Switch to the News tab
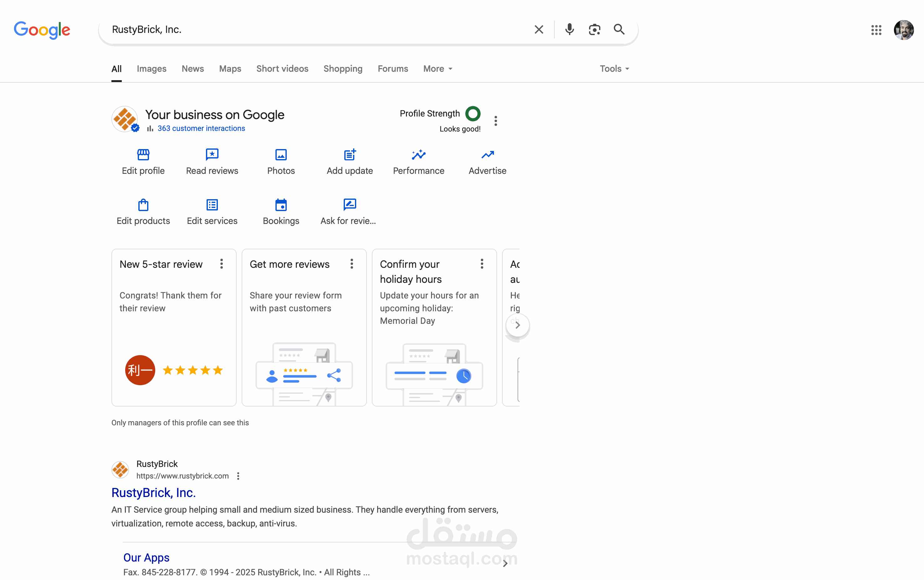This screenshot has height=580, width=924. (193, 69)
